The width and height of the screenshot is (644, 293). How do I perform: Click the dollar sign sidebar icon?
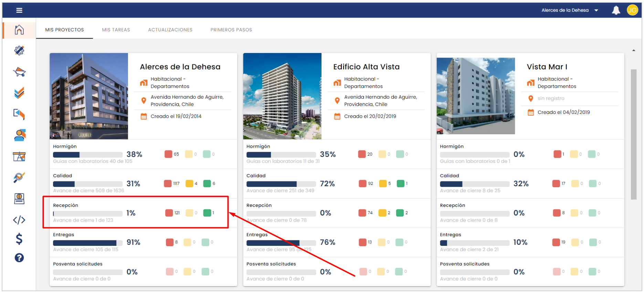tap(19, 239)
